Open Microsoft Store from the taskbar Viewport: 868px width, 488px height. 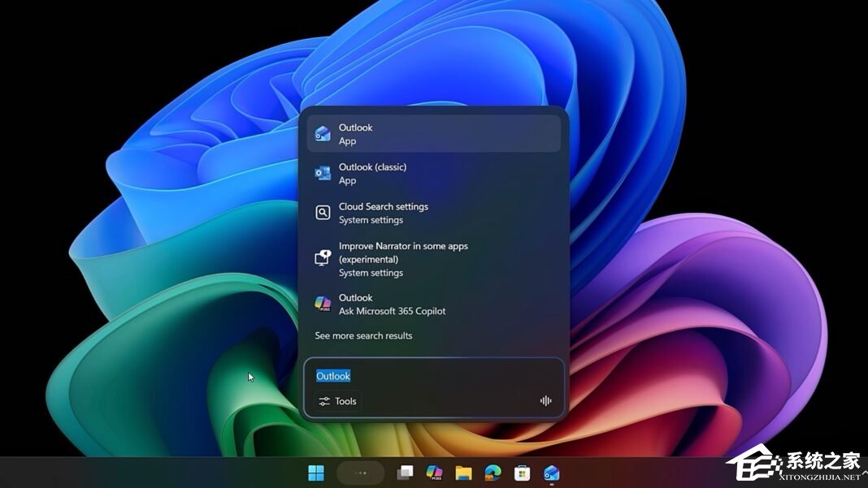pos(522,473)
